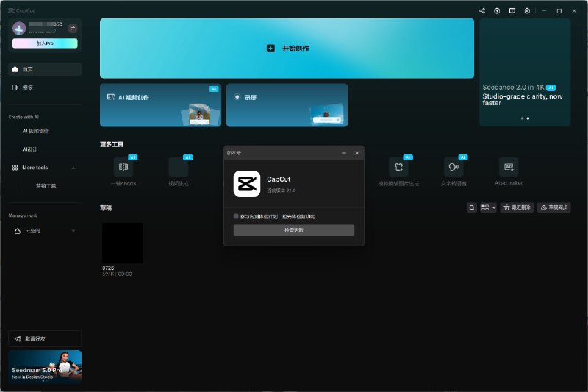This screenshot has width=588, height=392.
Task: Click the user avatar in the sidebar
Action: [x=19, y=28]
